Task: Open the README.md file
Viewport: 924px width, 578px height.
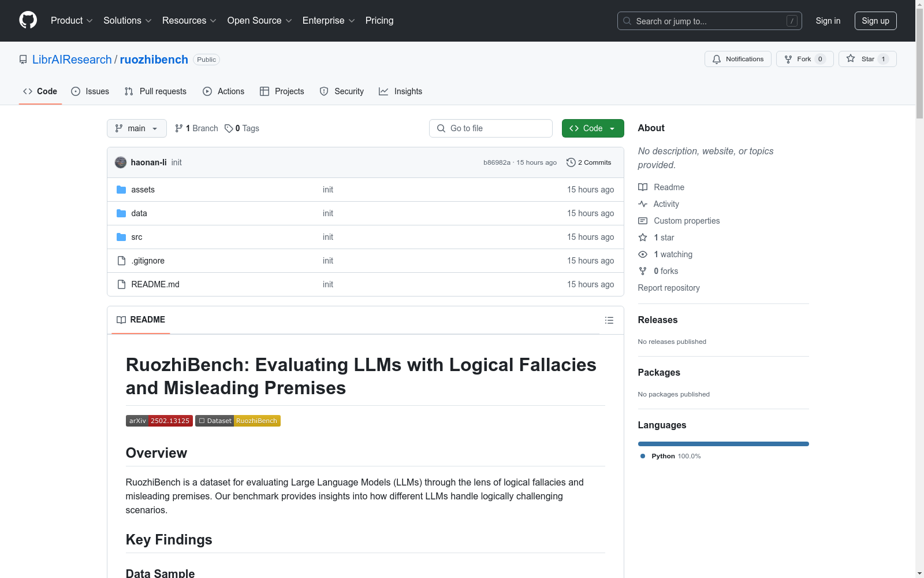Action: (155, 284)
